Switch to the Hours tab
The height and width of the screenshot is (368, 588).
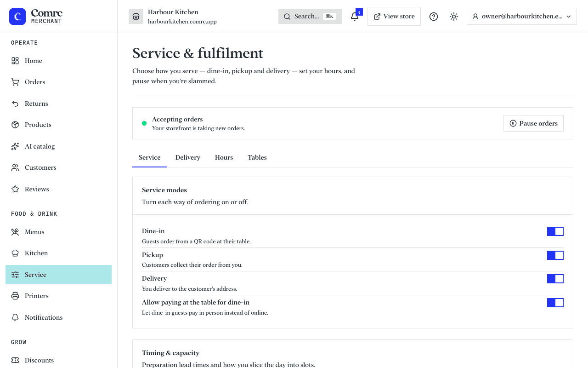click(x=224, y=157)
